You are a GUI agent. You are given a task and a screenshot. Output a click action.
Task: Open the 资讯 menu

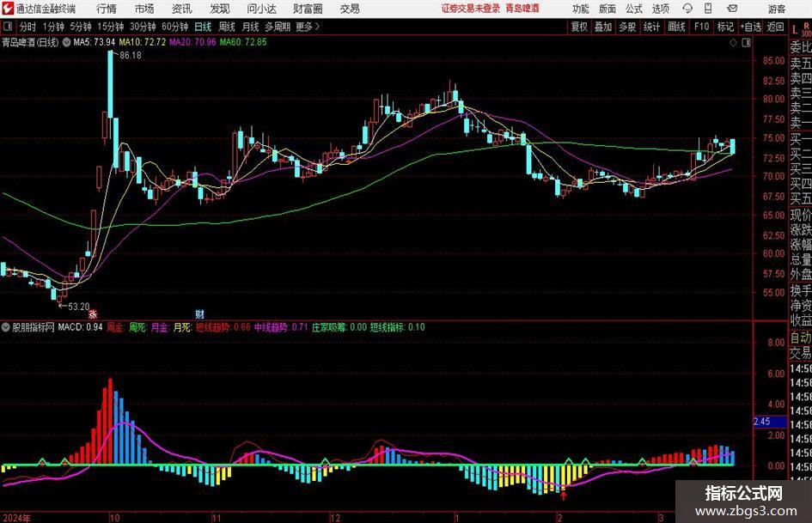pos(182,9)
